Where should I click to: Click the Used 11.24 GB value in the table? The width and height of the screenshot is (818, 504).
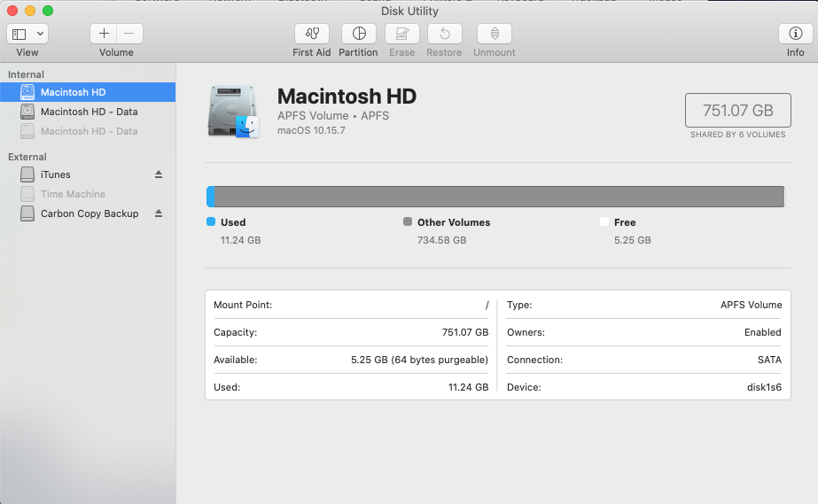469,387
